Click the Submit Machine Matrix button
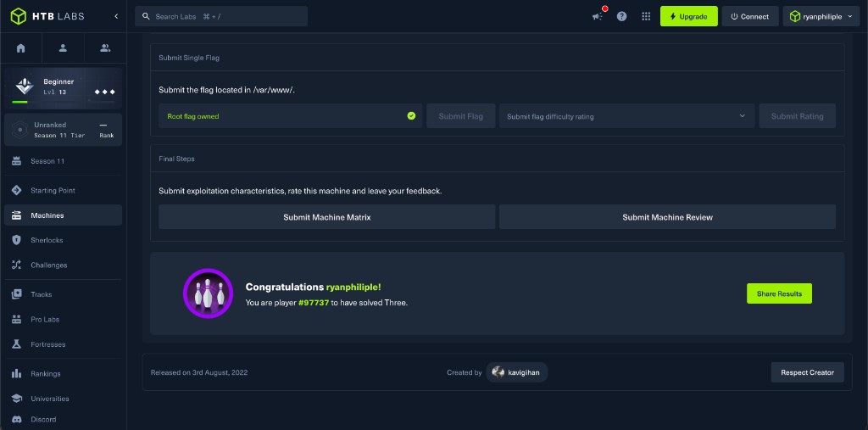 [x=326, y=217]
